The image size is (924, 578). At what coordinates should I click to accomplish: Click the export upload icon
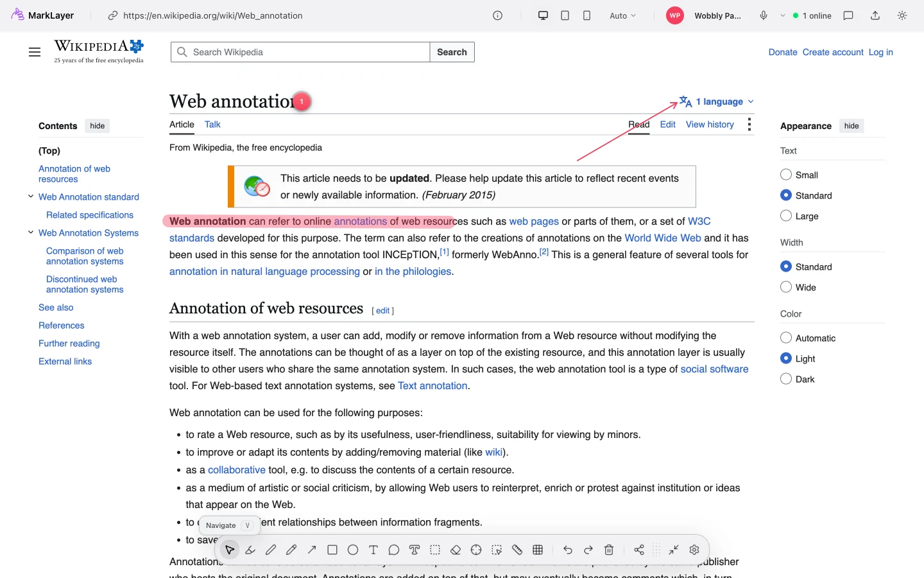tap(875, 15)
